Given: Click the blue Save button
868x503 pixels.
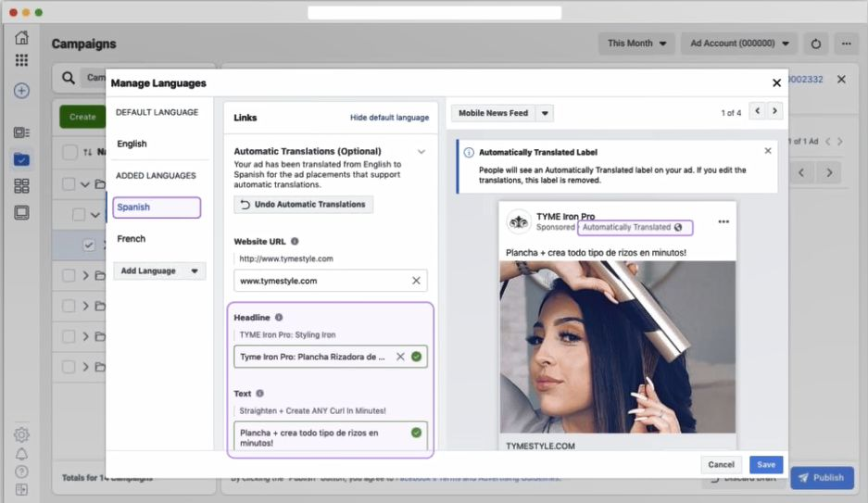Looking at the screenshot, I should pos(766,464).
